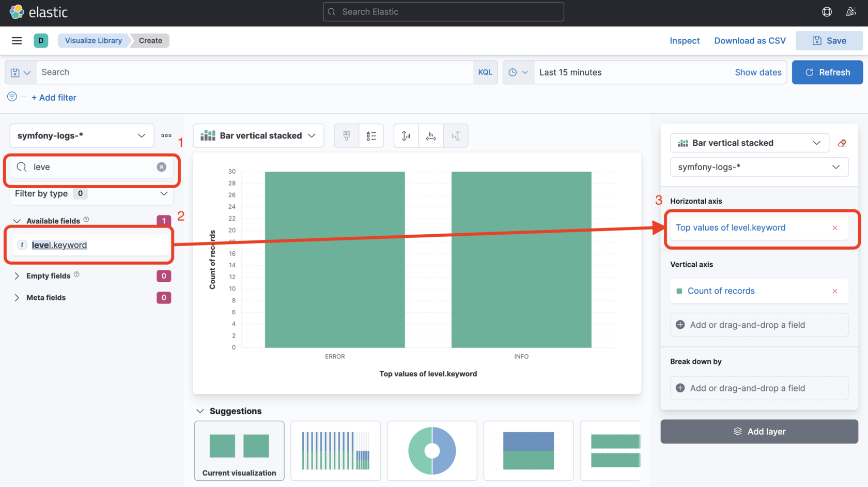
Task: Go to Visualize Library breadcrumb
Action: click(x=94, y=40)
